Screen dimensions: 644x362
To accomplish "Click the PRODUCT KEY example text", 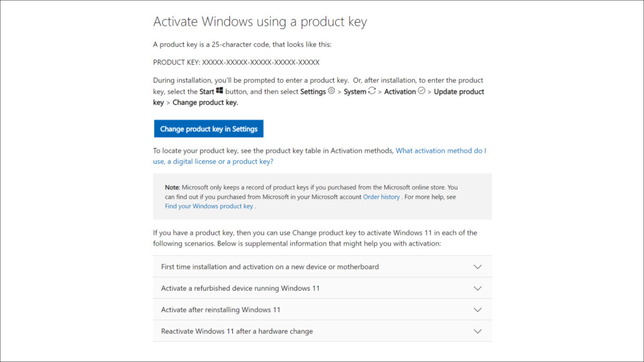I will point(236,62).
